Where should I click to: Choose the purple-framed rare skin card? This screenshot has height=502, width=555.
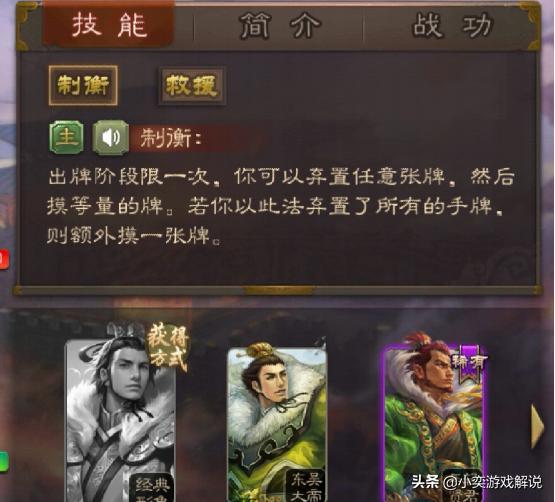[434, 424]
